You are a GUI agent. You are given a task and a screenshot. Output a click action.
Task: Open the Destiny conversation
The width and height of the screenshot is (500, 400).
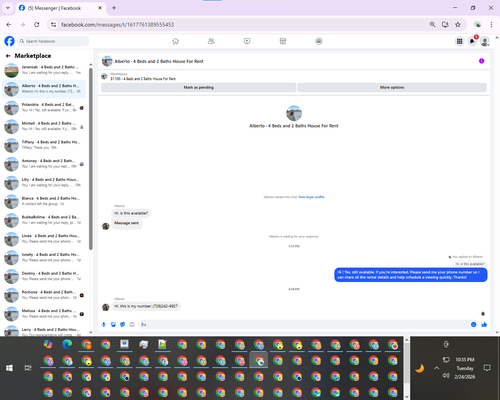[x=44, y=276]
